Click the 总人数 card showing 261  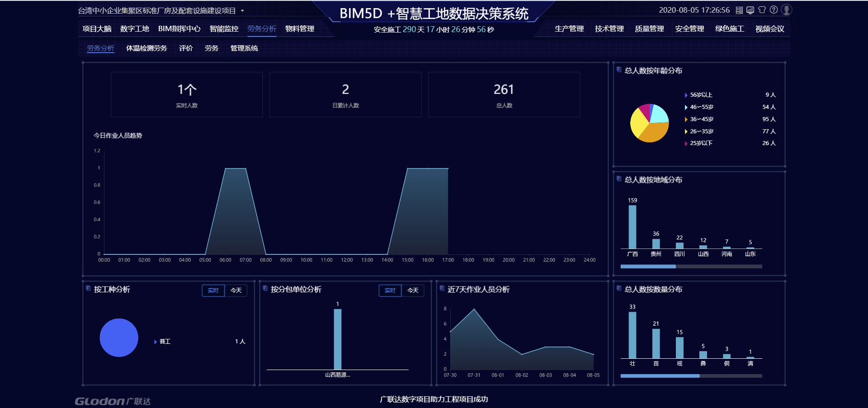(504, 94)
